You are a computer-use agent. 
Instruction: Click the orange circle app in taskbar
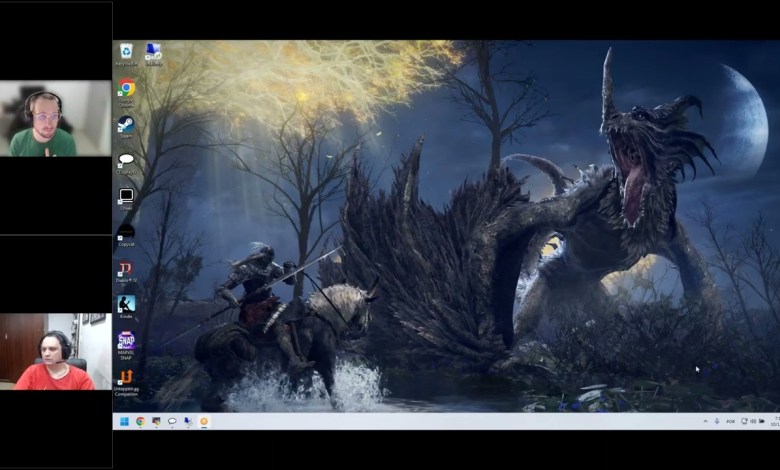click(204, 422)
